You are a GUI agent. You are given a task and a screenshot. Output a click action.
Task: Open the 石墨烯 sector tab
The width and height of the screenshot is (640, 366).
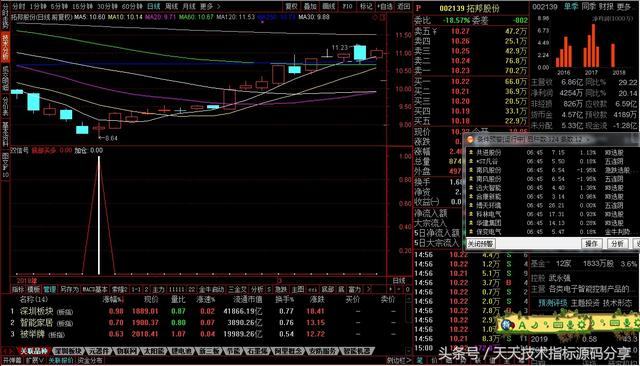[x=257, y=351]
